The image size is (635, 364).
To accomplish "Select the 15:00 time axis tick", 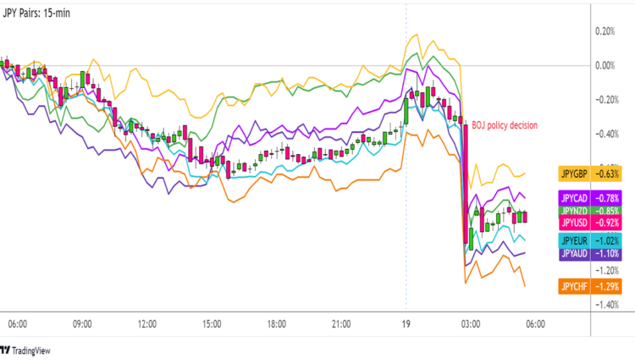I will coord(212,324).
